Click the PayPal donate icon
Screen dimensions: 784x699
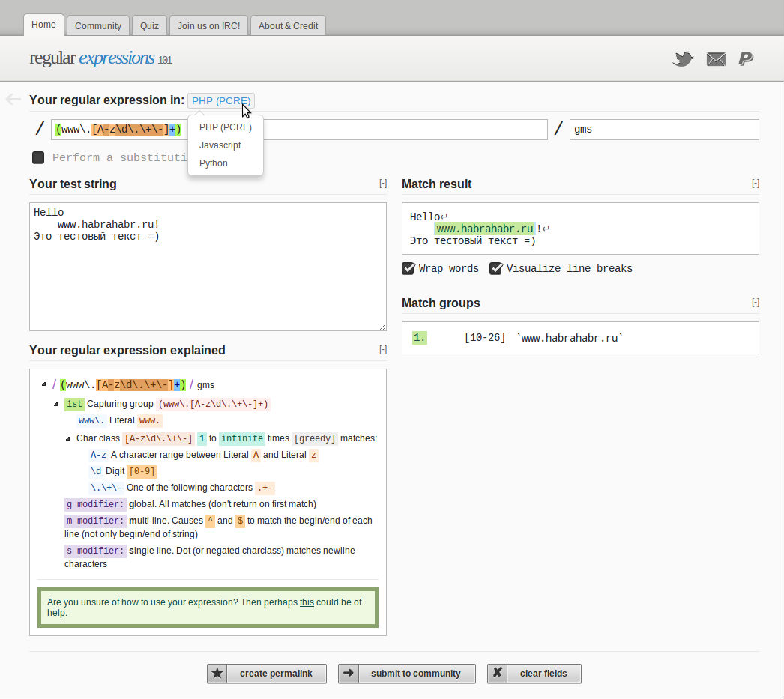click(746, 59)
